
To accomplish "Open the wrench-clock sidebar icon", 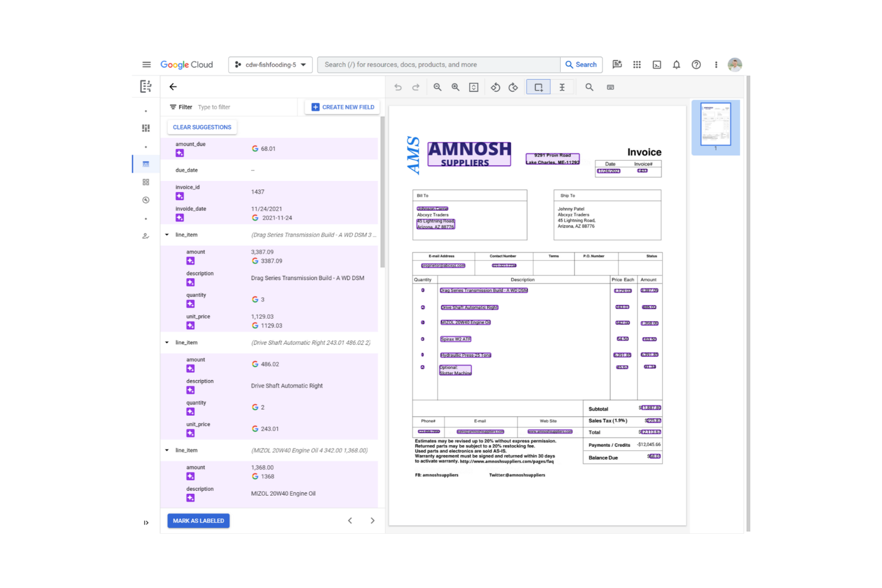I will (x=146, y=200).
